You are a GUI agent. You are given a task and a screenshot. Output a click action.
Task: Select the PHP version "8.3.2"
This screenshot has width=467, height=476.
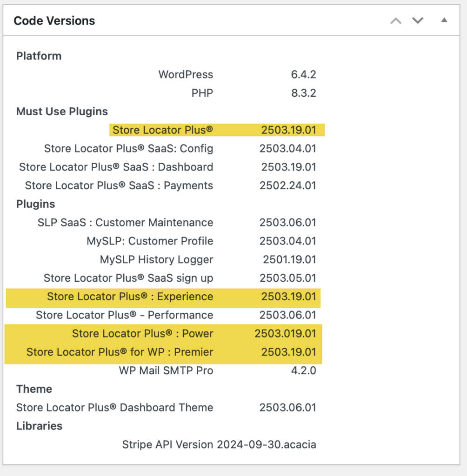tap(304, 93)
